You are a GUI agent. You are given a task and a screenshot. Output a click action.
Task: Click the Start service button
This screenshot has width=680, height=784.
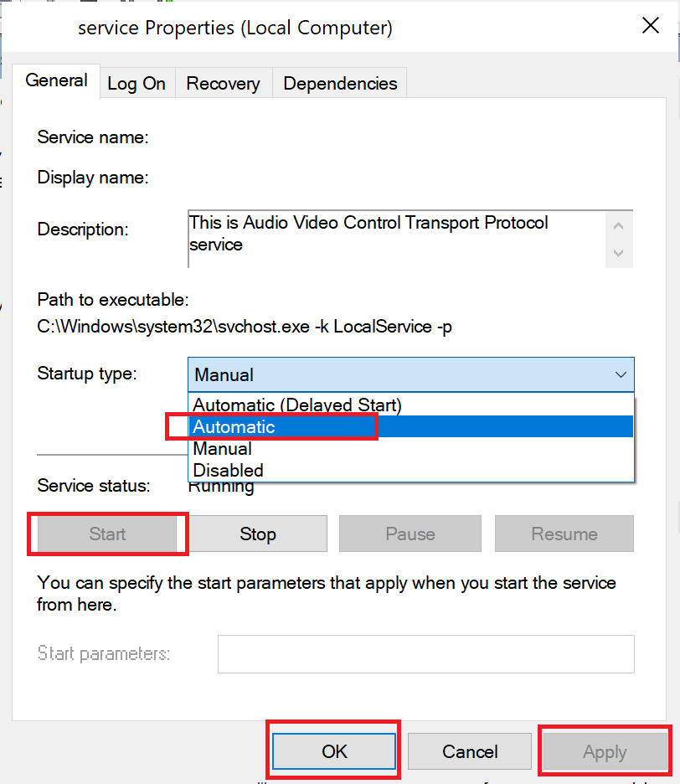tap(108, 534)
